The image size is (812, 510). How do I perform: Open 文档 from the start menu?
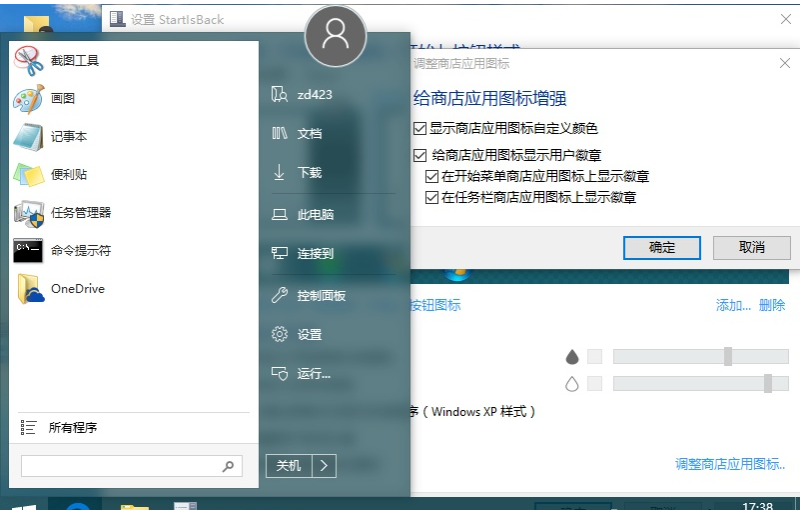(x=309, y=134)
